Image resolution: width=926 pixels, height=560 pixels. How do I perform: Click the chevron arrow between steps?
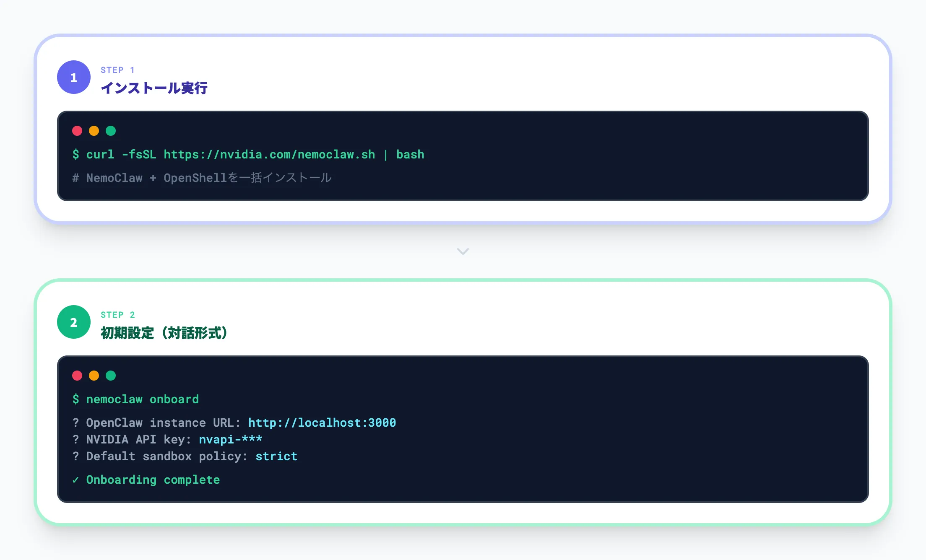point(463,251)
